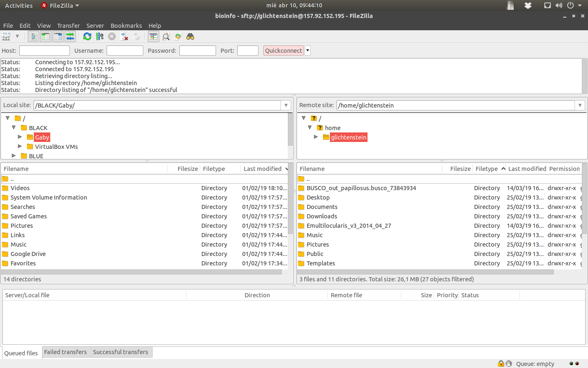Switch to the Queued files tab

21,353
